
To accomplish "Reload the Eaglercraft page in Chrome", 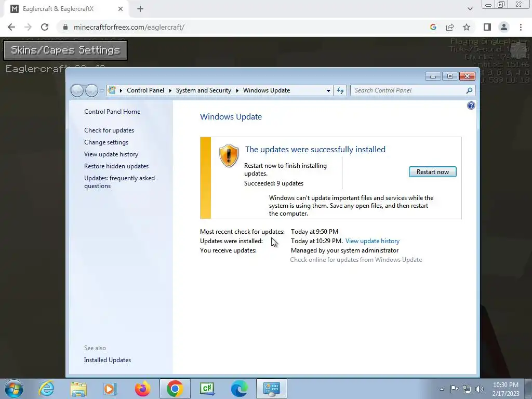I will click(45, 27).
